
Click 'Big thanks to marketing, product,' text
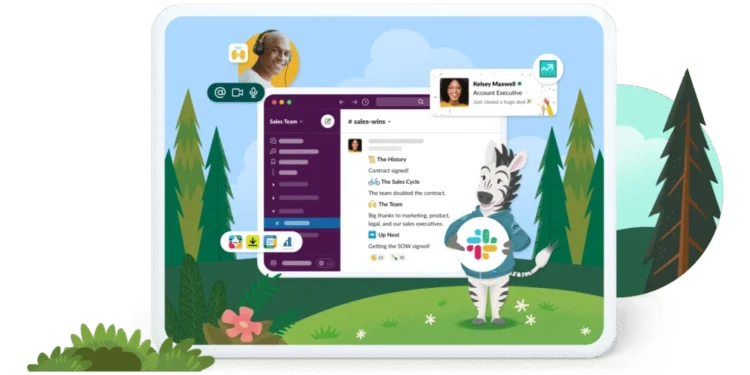pos(409,215)
